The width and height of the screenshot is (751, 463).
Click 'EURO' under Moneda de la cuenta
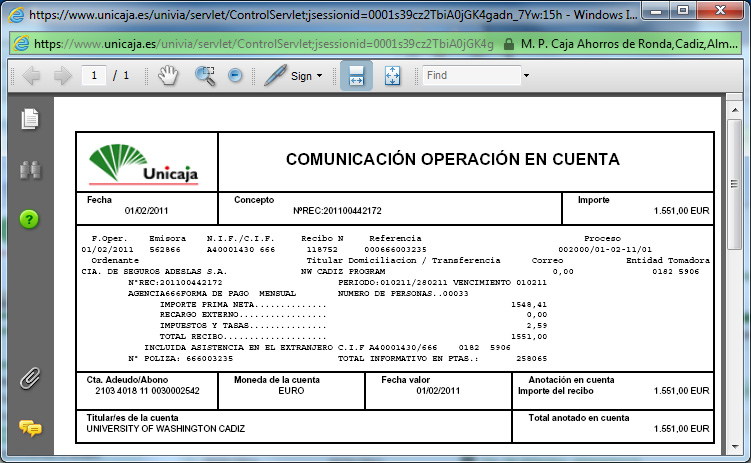pyautogui.click(x=291, y=391)
